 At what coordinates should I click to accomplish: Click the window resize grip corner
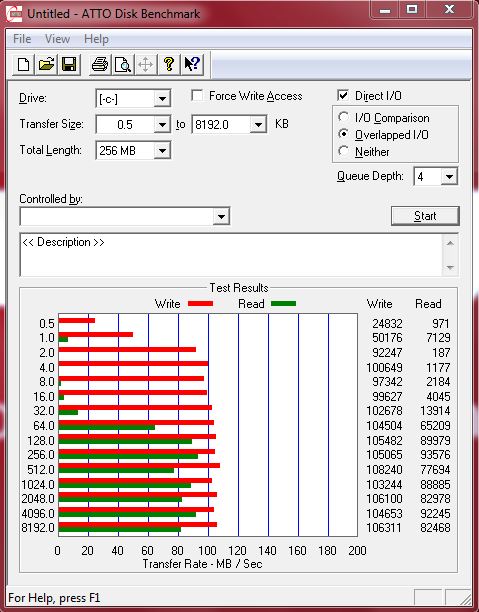coord(465,598)
